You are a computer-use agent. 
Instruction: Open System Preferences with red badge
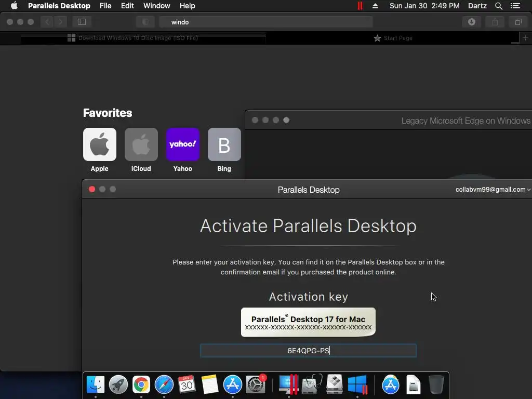256,384
